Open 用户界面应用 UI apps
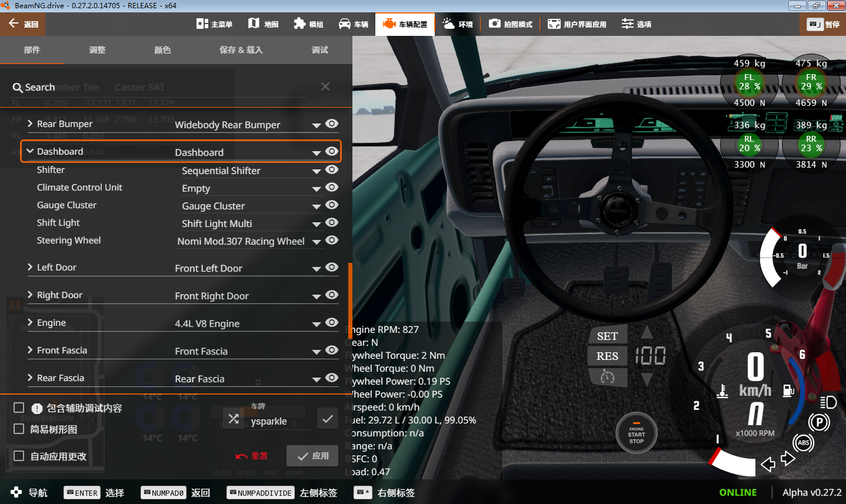 point(577,24)
